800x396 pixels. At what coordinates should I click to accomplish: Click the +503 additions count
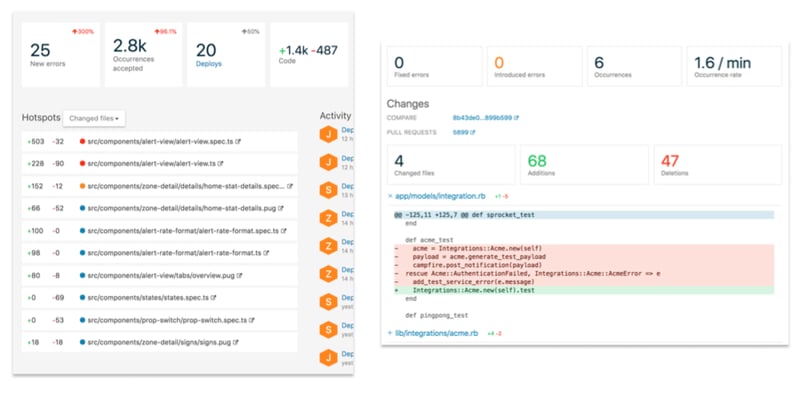[x=36, y=141]
